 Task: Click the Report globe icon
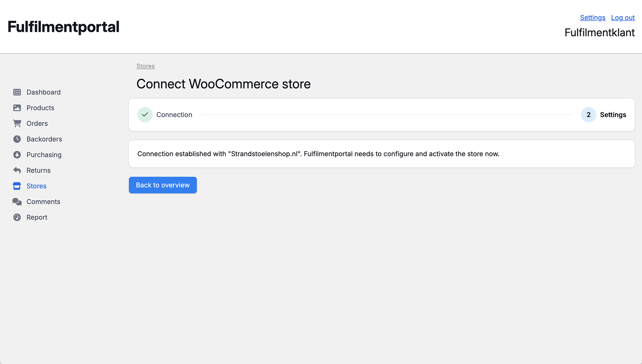(x=17, y=217)
